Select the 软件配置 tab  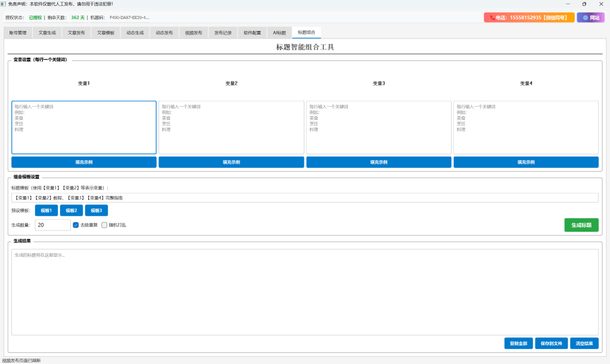click(x=252, y=33)
